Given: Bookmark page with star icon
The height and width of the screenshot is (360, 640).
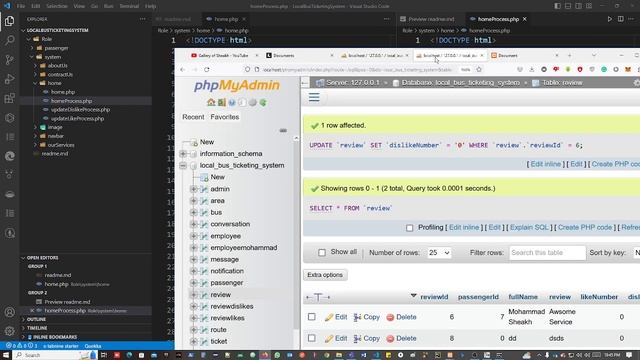Looking at the screenshot, I should coord(479,69).
